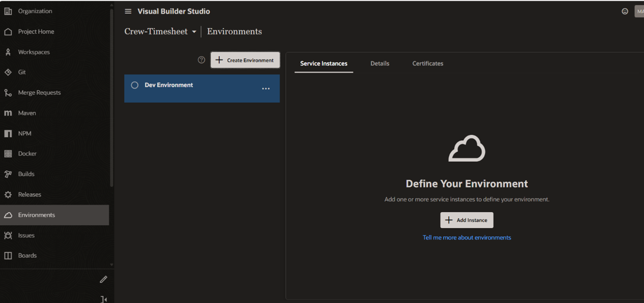Viewport: 644px width, 303px height.
Task: Toggle the hamburger navigation menu
Action: pos(128,11)
